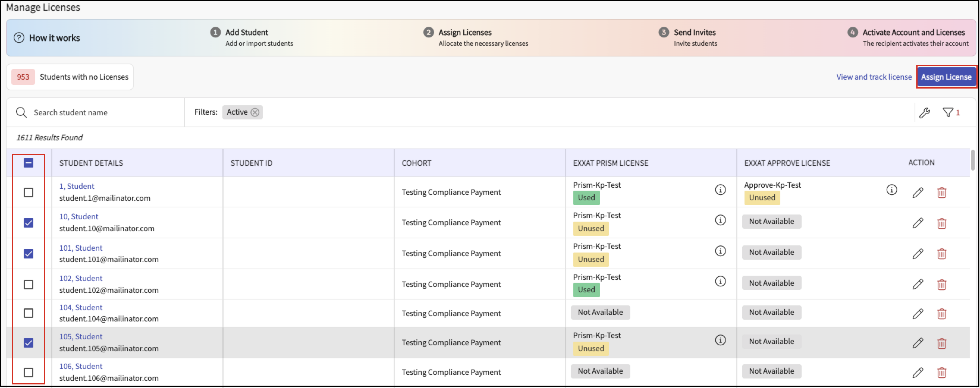980x388 pixels.
Task: Delete student 102 with trash icon
Action: 942,285
